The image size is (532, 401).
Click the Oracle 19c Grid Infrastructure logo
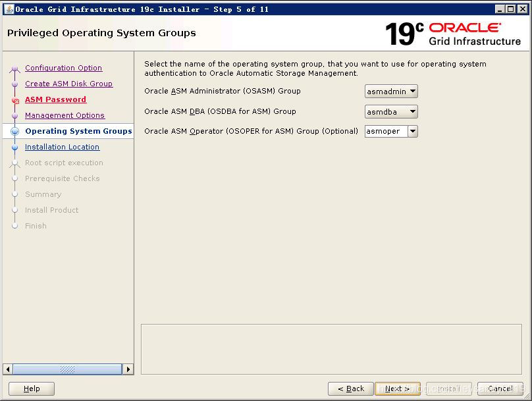pos(453,34)
